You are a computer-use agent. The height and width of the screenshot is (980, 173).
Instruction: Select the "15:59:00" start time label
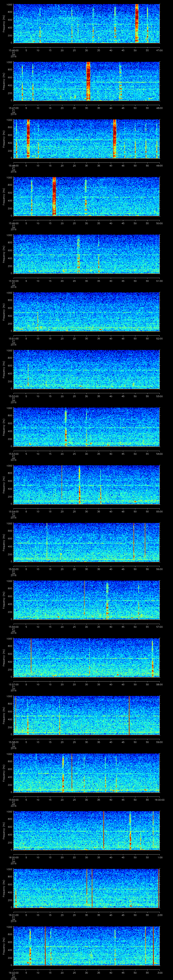pyautogui.click(x=14, y=800)
